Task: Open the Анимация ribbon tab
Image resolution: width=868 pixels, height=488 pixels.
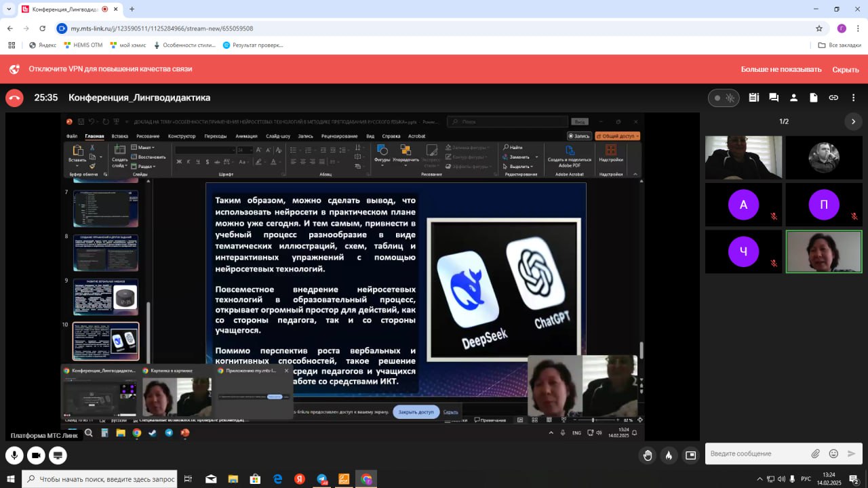Action: [x=246, y=136]
